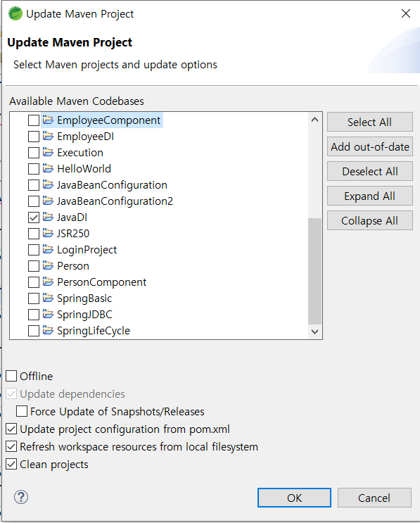Select the JavaBeanConfiguration project name

(x=112, y=185)
